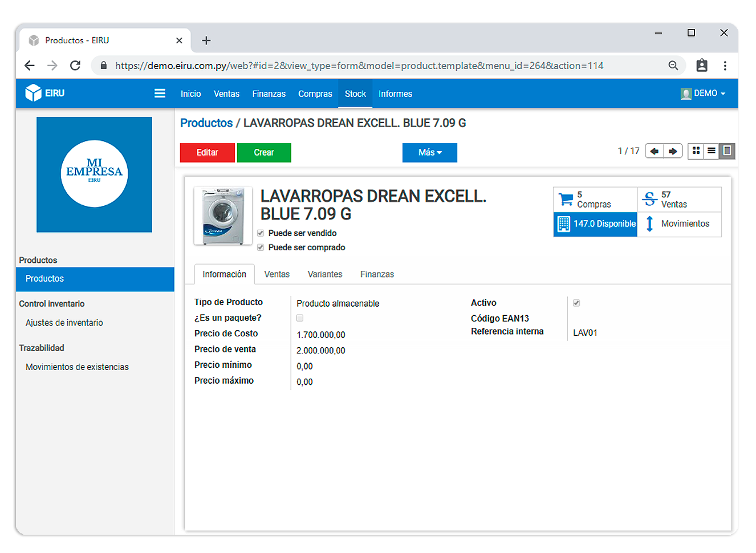Image resolution: width=756 pixels, height=553 pixels.
Task: Click the 1 / 17 pager text
Action: click(629, 151)
